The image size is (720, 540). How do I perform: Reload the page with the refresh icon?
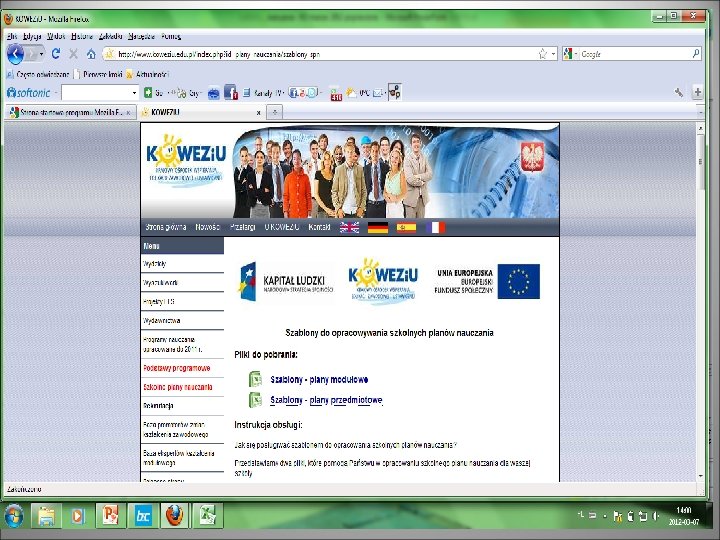56,54
